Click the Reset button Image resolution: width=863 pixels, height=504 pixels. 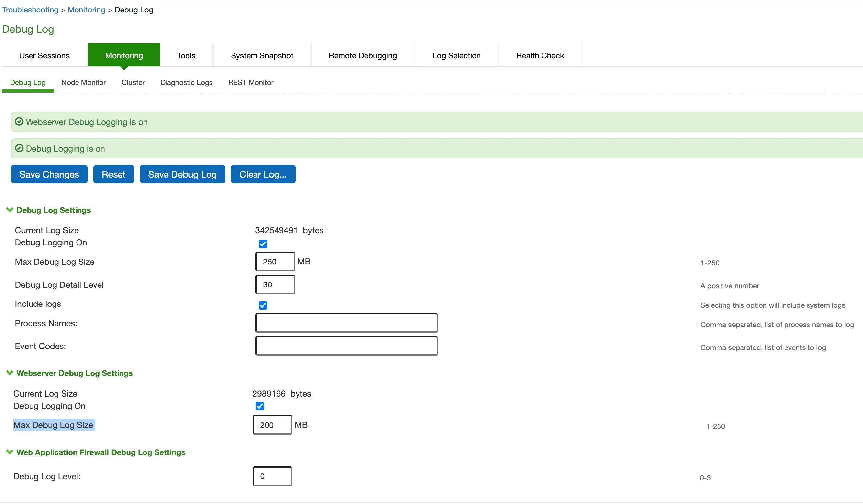[114, 174]
